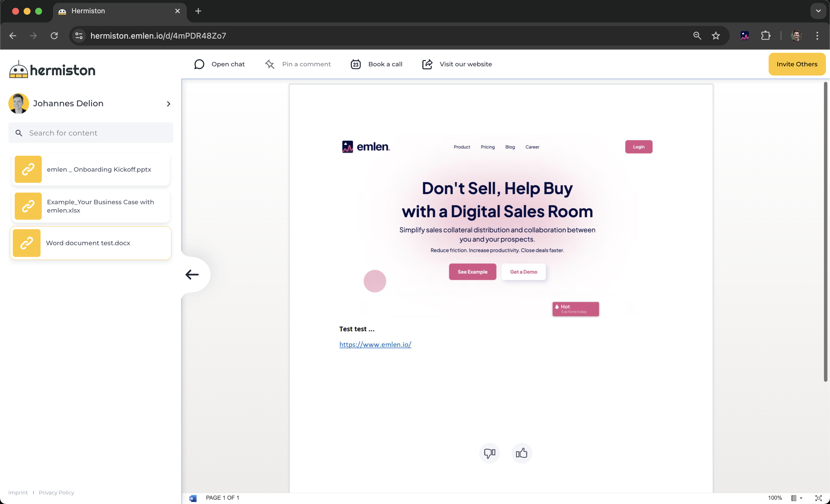Open the emlen browser extension icon
Viewport: 830px width, 504px height.
point(744,36)
